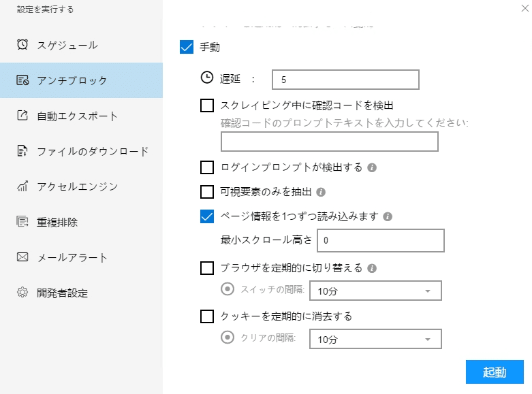
Task: Select スイッチの間隔 radio button
Action: (x=228, y=289)
